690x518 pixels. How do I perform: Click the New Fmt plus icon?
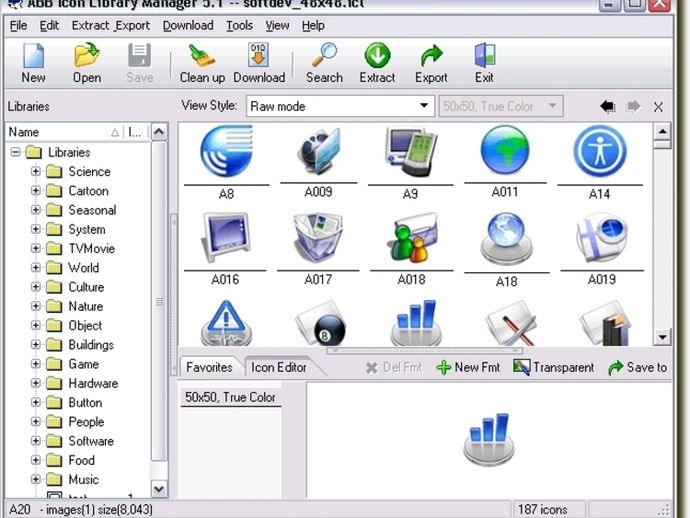coord(468,367)
